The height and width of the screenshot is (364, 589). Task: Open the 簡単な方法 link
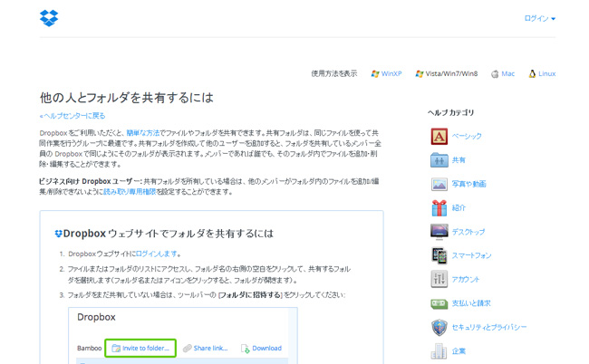click(x=143, y=133)
